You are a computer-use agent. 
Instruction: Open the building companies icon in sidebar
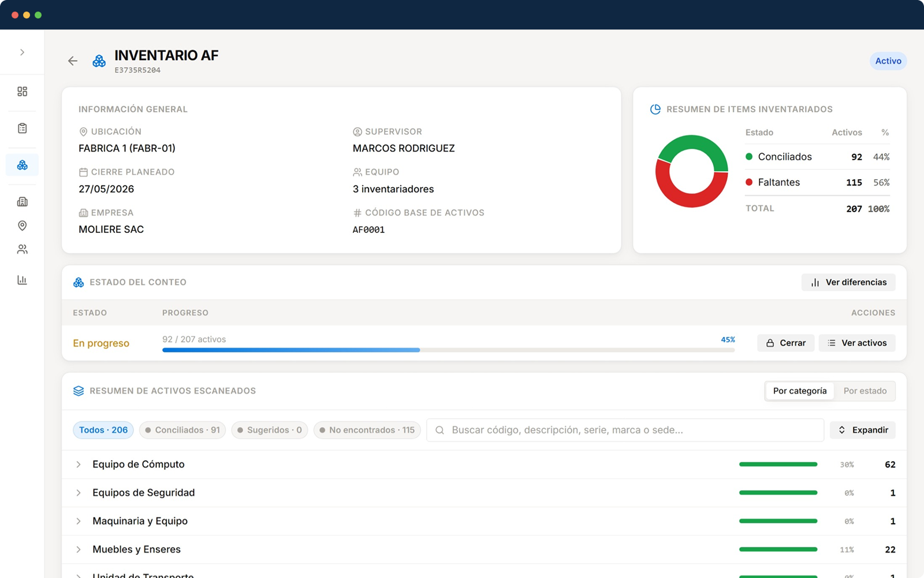22,202
